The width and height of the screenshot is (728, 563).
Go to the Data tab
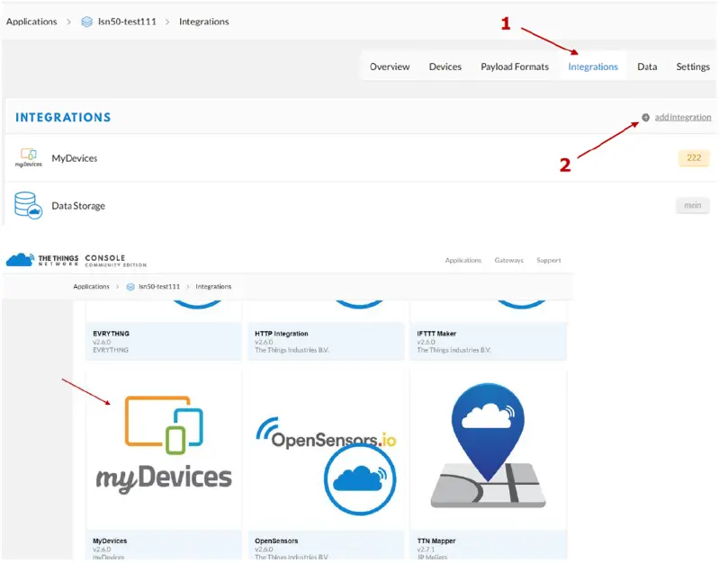(x=647, y=67)
